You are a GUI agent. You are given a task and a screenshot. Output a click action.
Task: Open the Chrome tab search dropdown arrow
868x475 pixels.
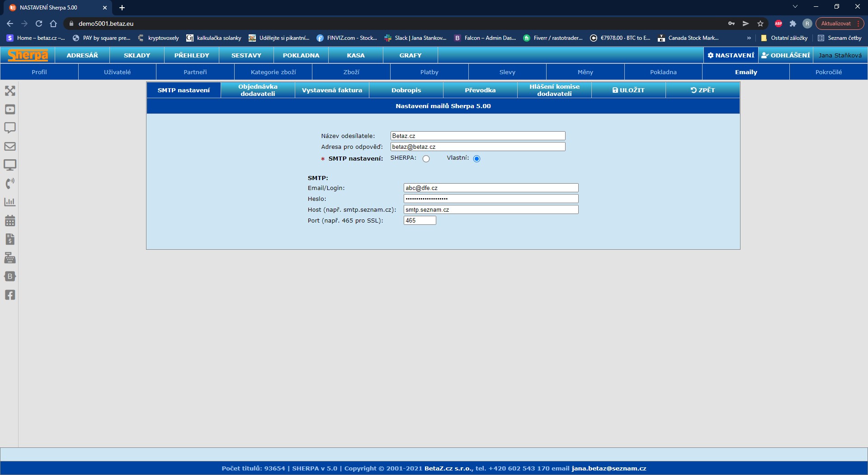795,7
